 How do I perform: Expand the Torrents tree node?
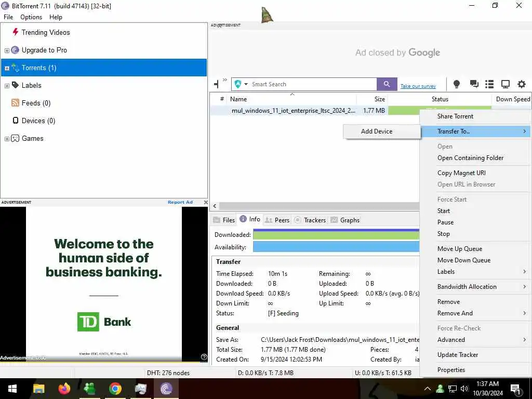coord(7,68)
